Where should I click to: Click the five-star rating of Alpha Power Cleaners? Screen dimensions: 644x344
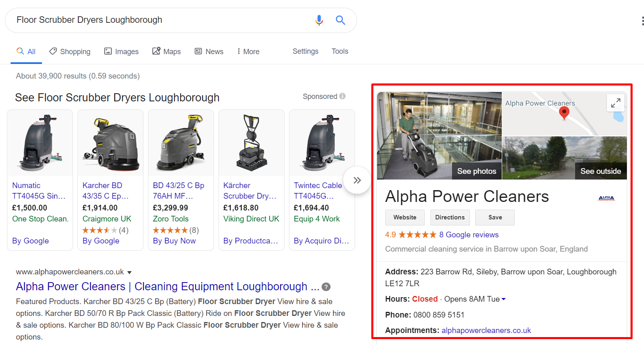pos(417,234)
